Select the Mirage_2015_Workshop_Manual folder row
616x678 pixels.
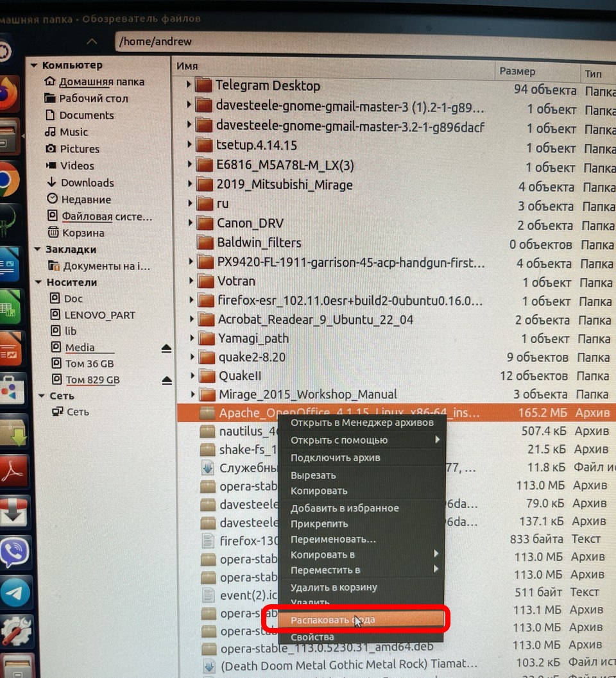point(396,394)
